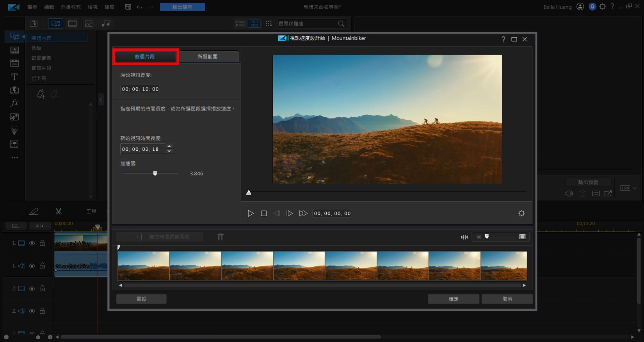The image size is (644, 342).
Task: Select 背景音樂 in library tree
Action: (x=41, y=58)
